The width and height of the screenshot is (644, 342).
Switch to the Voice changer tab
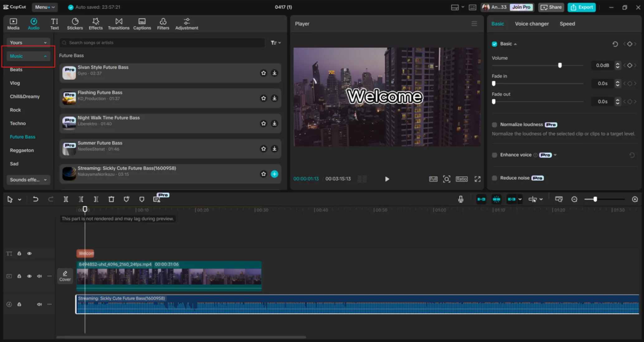coord(532,24)
